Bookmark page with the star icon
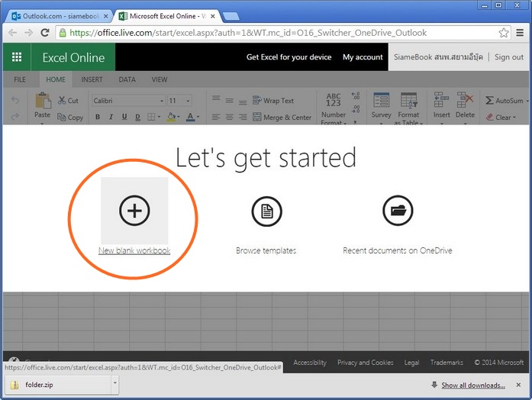Viewport: 532px width, 400px height. [x=503, y=33]
